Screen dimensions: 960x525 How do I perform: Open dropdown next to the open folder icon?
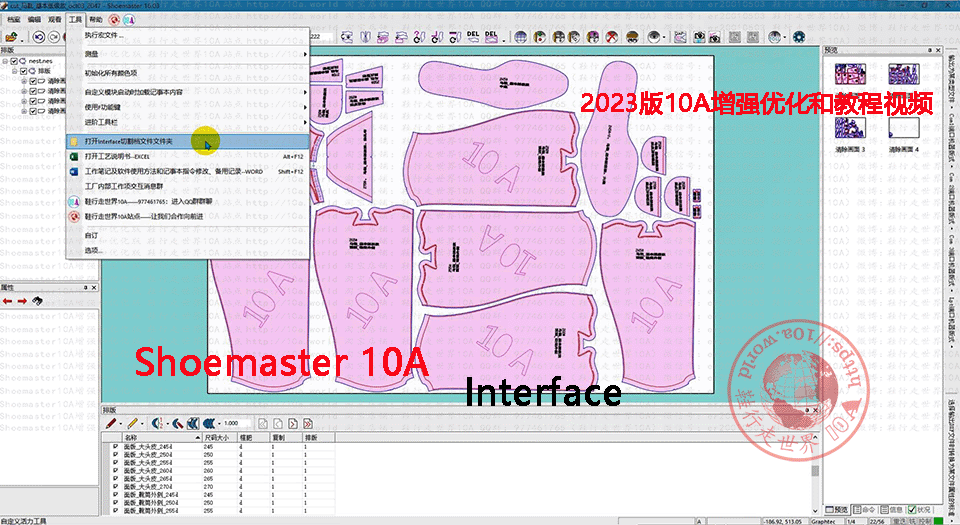(22, 39)
